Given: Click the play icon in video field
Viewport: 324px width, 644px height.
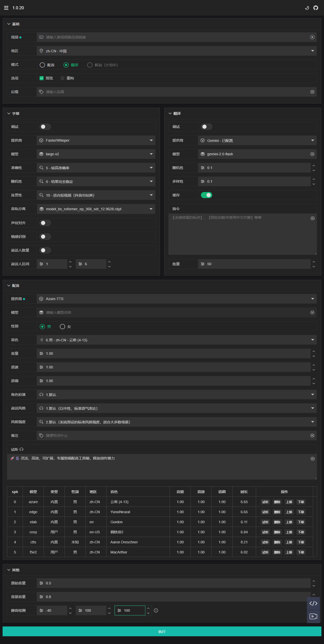Looking at the screenshot, I should (312, 37).
